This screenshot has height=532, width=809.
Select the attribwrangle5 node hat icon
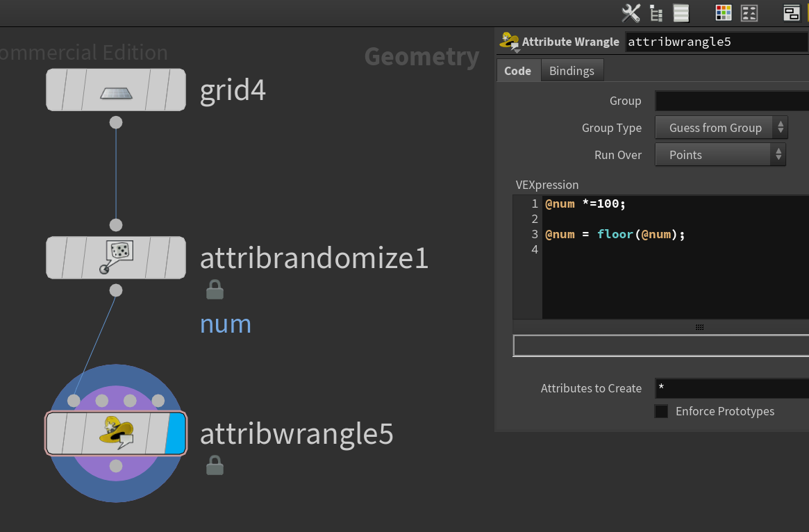116,433
